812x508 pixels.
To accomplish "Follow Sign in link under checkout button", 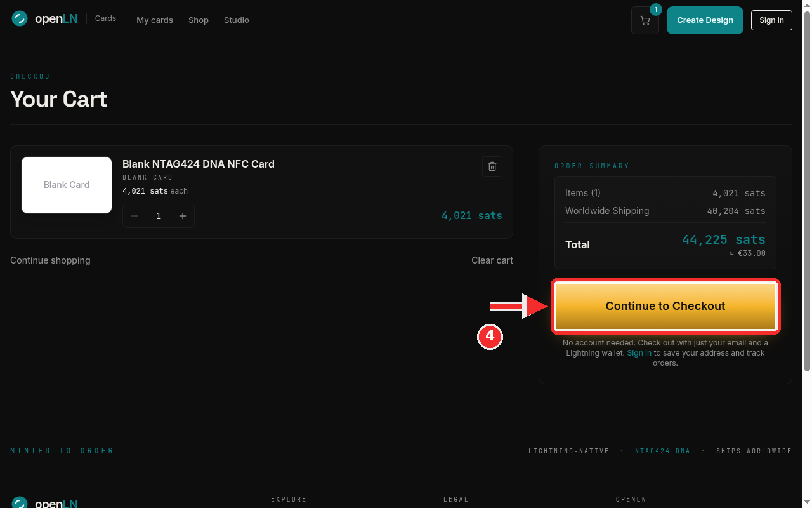I will click(x=639, y=353).
